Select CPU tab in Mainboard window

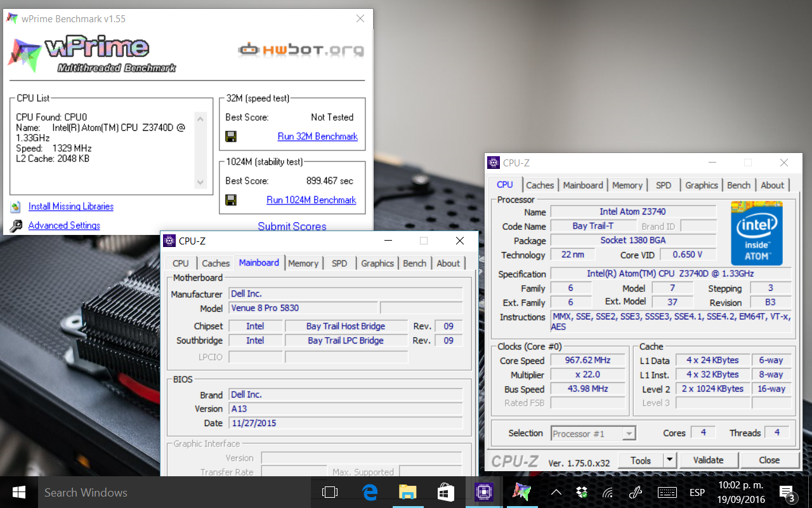click(181, 263)
